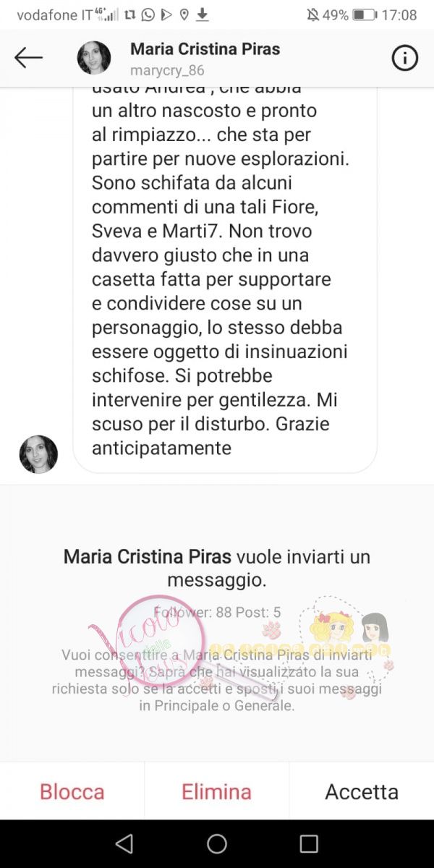Screen dimensions: 434x868
Task: Tap WhatsApp notification icon in status bar
Action: point(148,14)
